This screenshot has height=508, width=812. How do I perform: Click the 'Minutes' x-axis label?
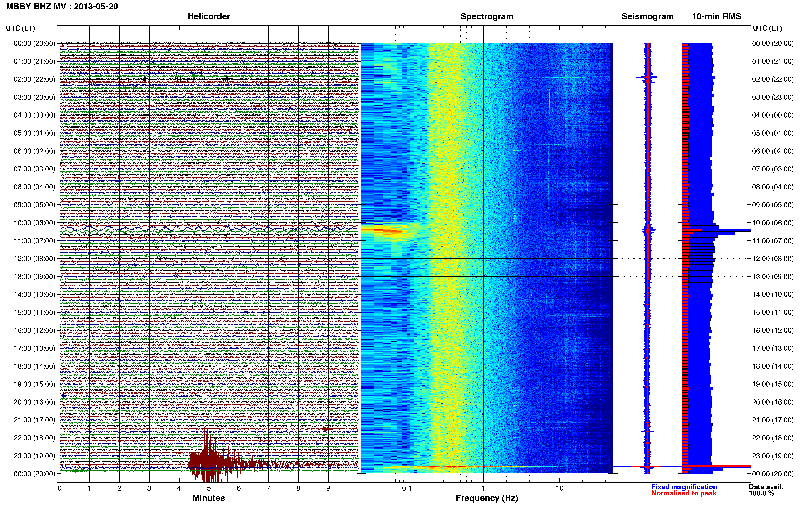coord(209,498)
